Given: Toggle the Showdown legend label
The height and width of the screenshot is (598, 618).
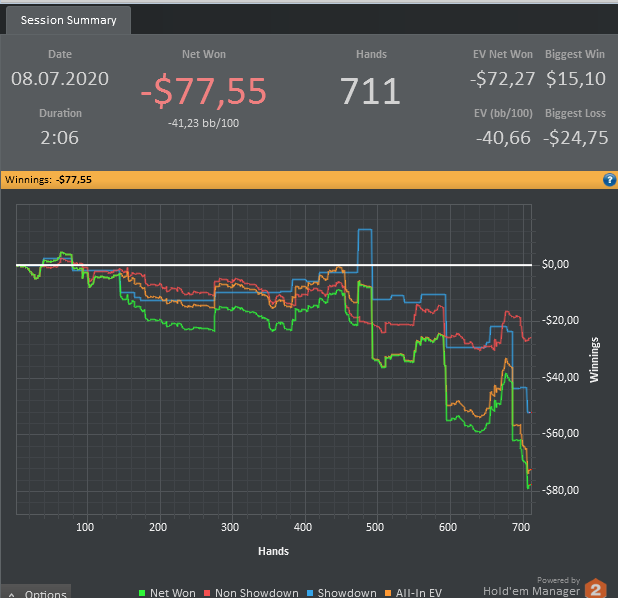Looking at the screenshot, I should click(x=347, y=593).
